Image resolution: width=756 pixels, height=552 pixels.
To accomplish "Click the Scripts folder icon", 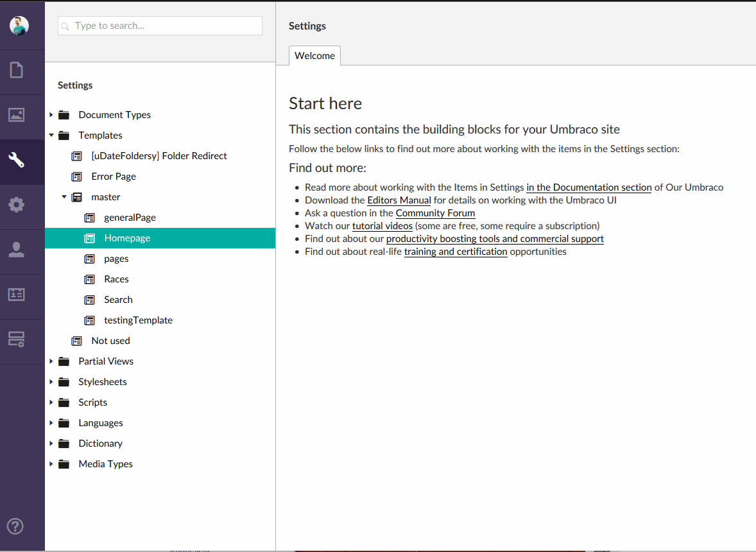I will [64, 402].
